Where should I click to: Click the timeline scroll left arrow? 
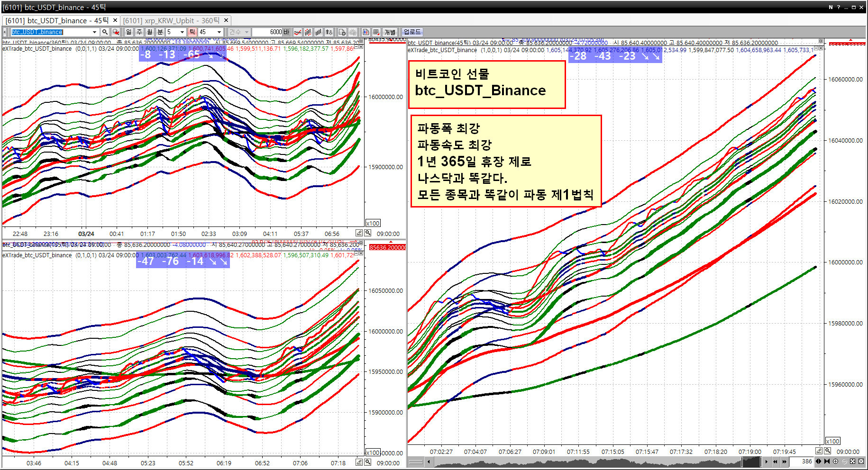pos(429,461)
